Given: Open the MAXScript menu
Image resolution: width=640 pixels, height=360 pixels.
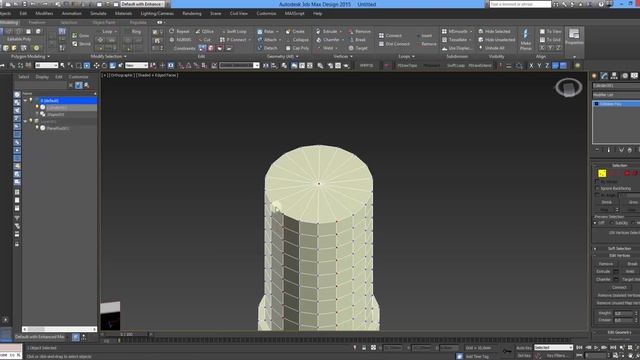Looking at the screenshot, I should (295, 13).
